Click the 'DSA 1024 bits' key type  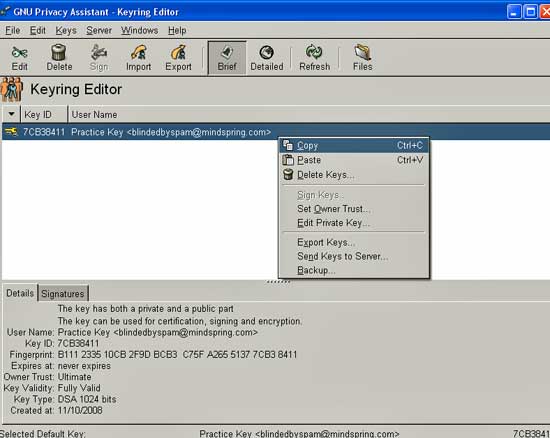(x=87, y=399)
